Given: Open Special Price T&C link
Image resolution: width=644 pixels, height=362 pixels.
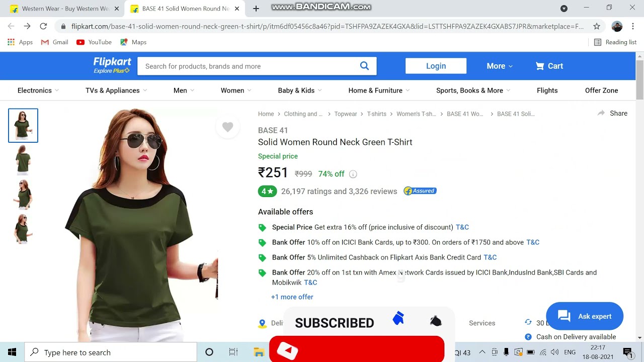Looking at the screenshot, I should [x=462, y=227].
